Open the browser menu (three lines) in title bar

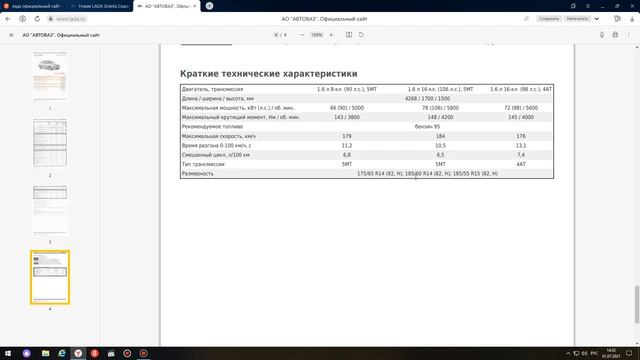588,6
